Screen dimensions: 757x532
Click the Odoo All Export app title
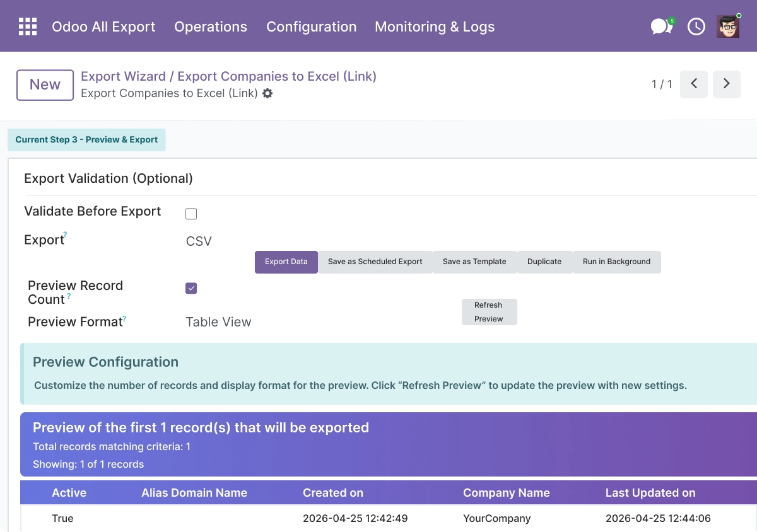[x=103, y=26]
